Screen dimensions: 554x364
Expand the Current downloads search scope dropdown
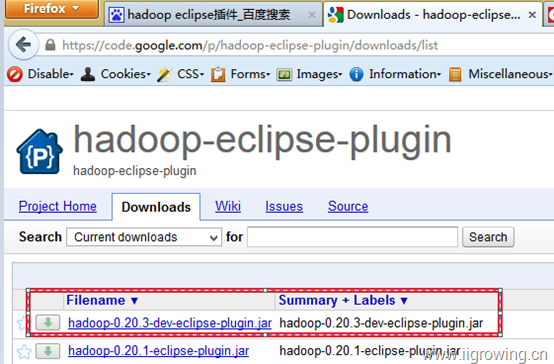click(x=144, y=237)
